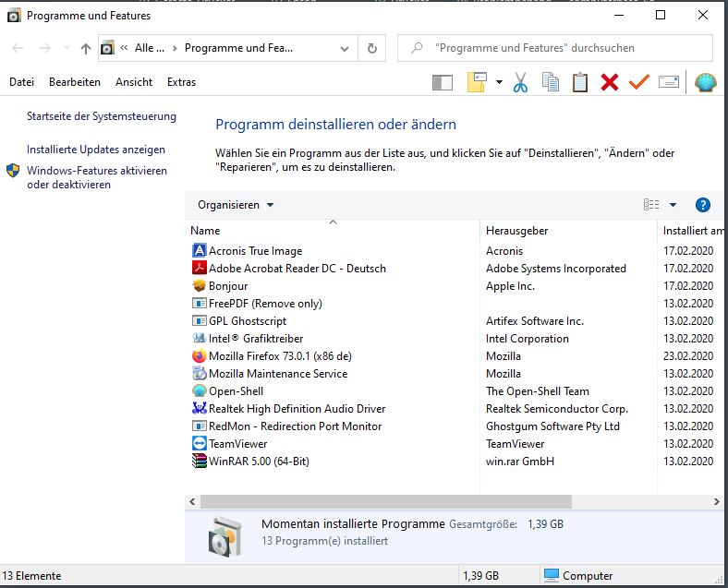728x588 pixels.
Task: Toggle the navigation pane toolbar icon
Action: [x=442, y=83]
